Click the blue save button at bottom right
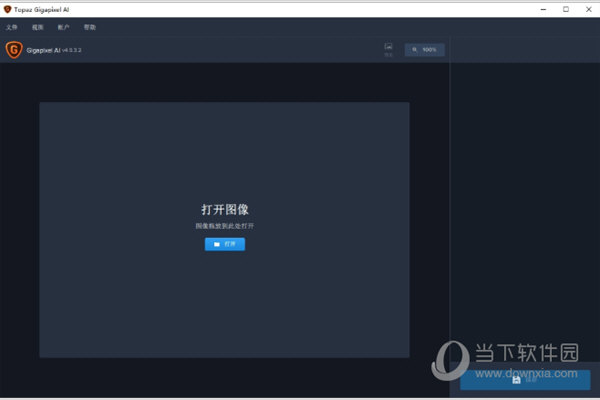The width and height of the screenshot is (600, 400). (525, 380)
